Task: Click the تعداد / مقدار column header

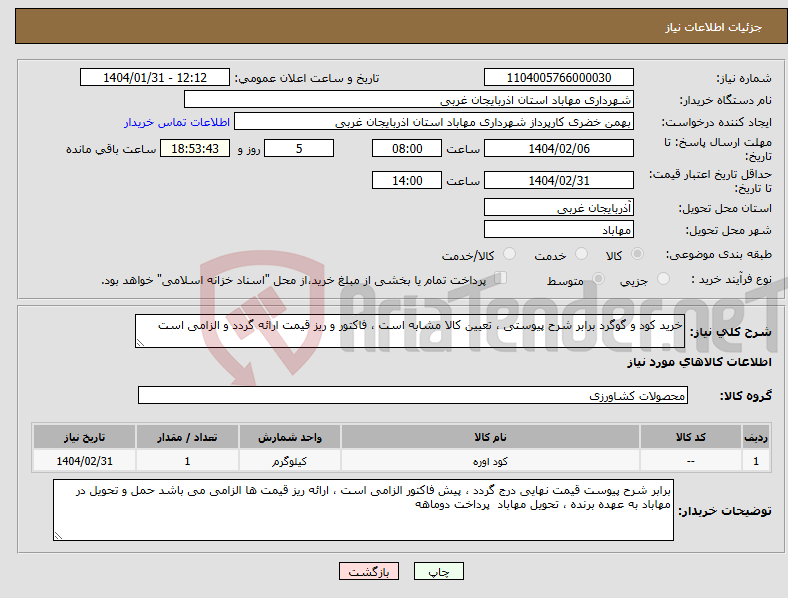Action: 187,437
